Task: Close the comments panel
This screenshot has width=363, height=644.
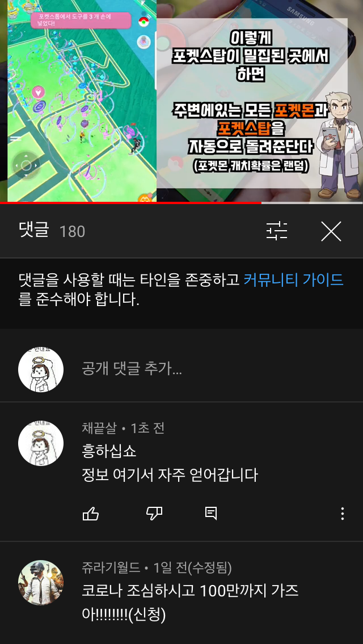Action: pos(331,231)
